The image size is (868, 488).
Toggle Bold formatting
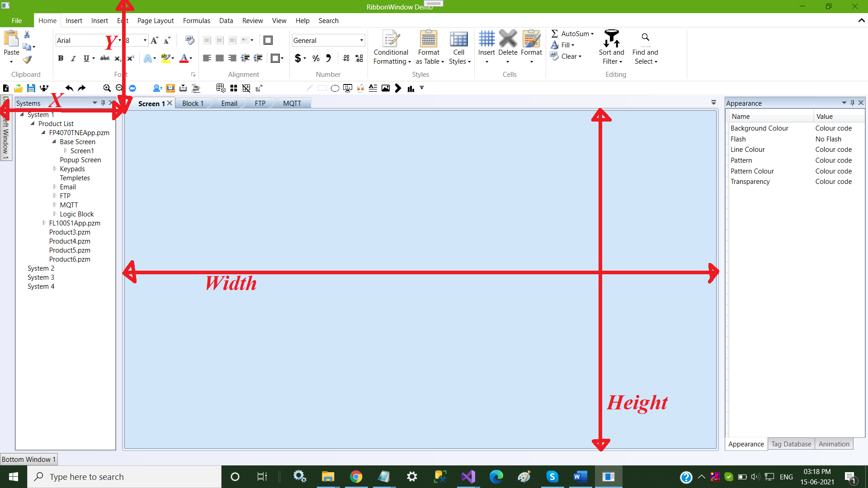tap(61, 58)
